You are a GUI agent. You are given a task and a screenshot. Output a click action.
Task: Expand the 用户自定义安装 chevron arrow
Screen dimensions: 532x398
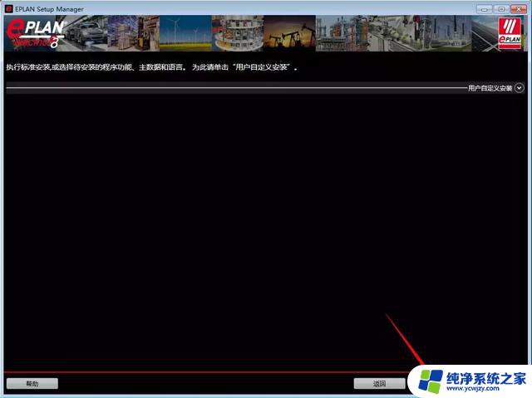pos(520,87)
